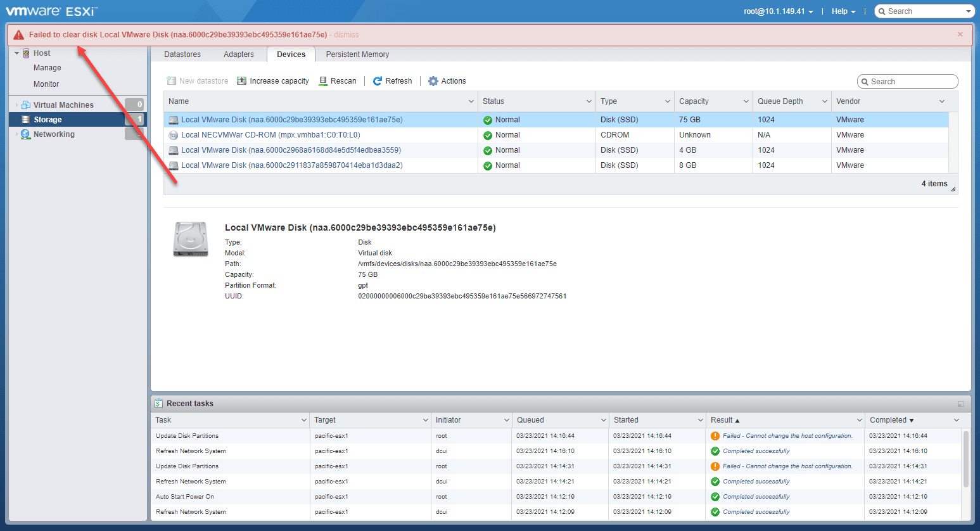This screenshot has height=531, width=980.
Task: Click the Recent tasks vertical scrollbar
Action: pyautogui.click(x=965, y=459)
